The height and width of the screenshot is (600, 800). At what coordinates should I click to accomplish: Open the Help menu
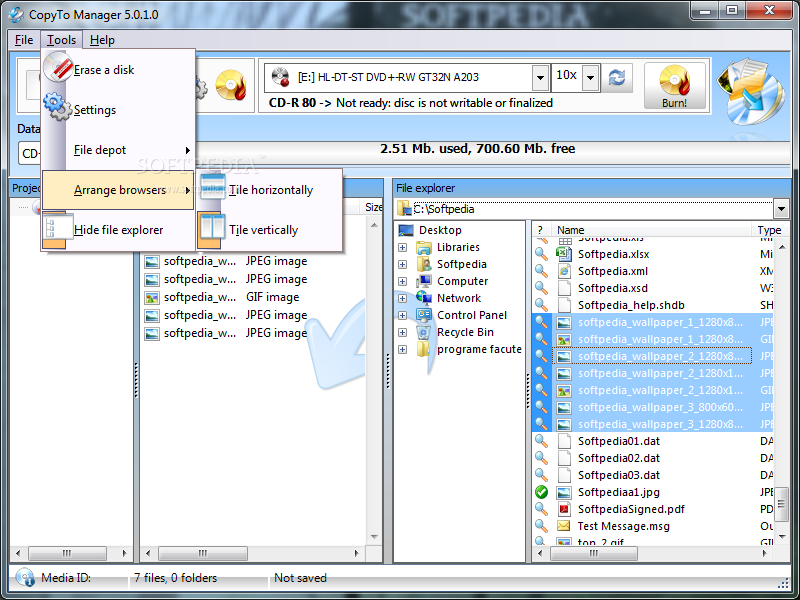click(102, 40)
